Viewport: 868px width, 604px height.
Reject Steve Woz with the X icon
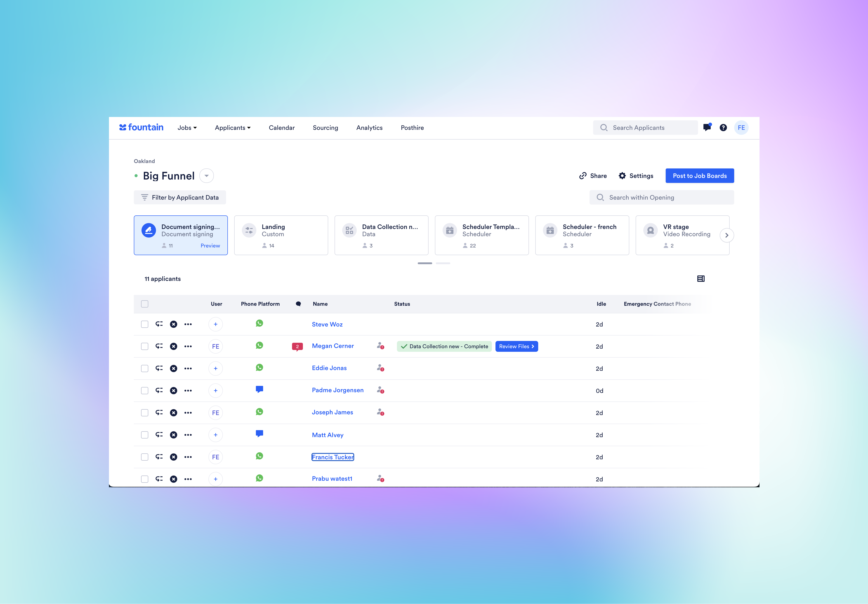pos(174,324)
